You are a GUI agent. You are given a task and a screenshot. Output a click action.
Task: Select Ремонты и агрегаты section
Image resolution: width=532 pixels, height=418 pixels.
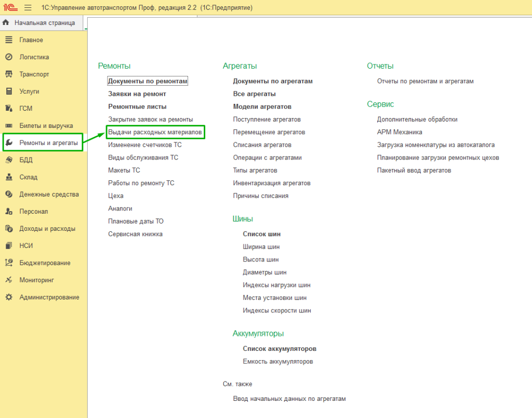point(48,143)
